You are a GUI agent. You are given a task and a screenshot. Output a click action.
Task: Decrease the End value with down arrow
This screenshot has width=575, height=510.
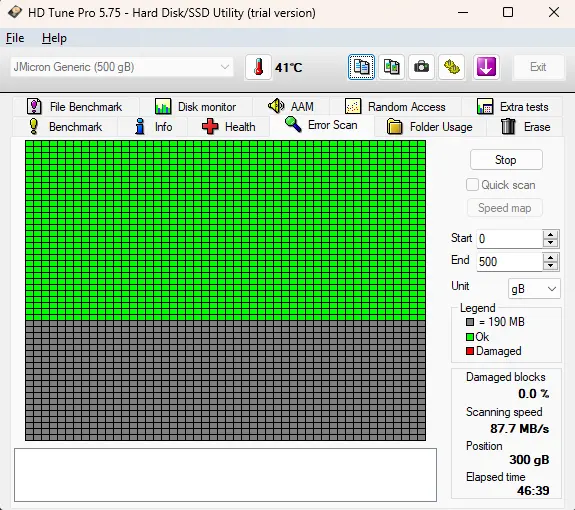coord(550,267)
